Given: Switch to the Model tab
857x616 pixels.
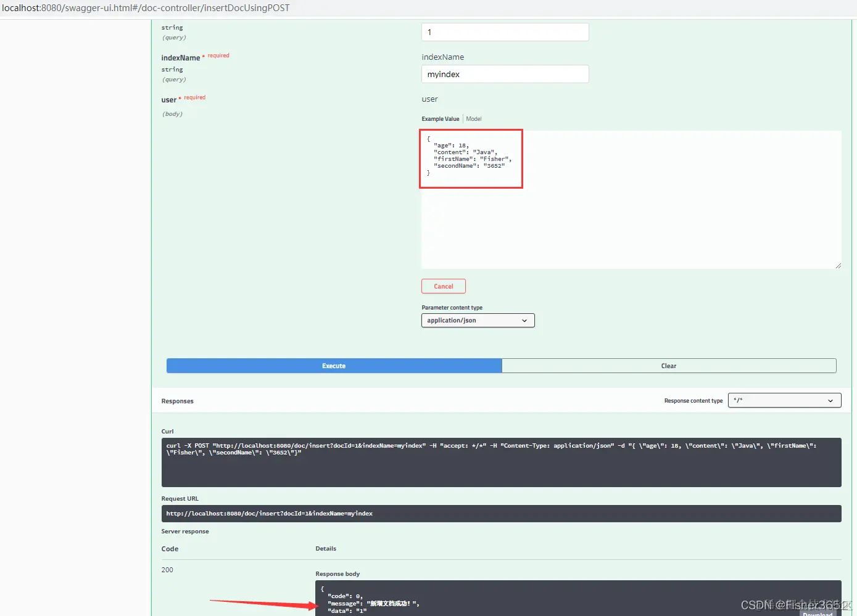Looking at the screenshot, I should 474,119.
